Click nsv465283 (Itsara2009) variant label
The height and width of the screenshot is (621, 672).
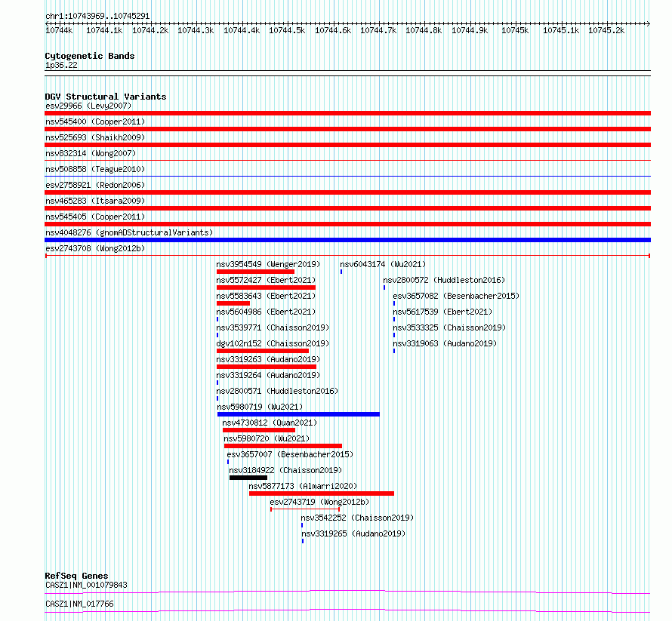[95, 201]
